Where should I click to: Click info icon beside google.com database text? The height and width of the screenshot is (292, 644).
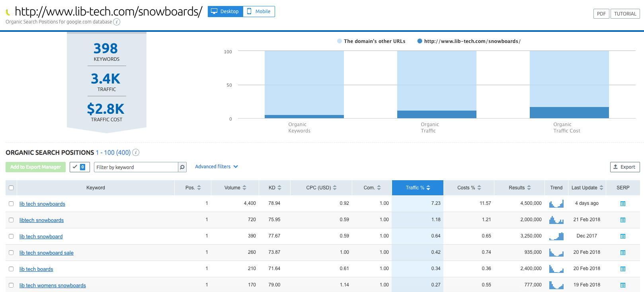[x=117, y=22]
